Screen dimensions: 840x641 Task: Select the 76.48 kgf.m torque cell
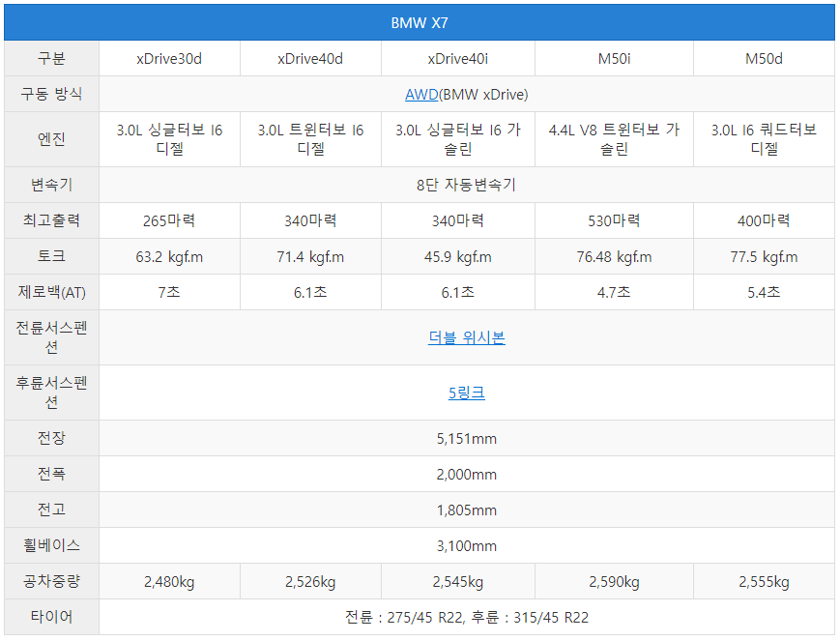pyautogui.click(x=614, y=257)
